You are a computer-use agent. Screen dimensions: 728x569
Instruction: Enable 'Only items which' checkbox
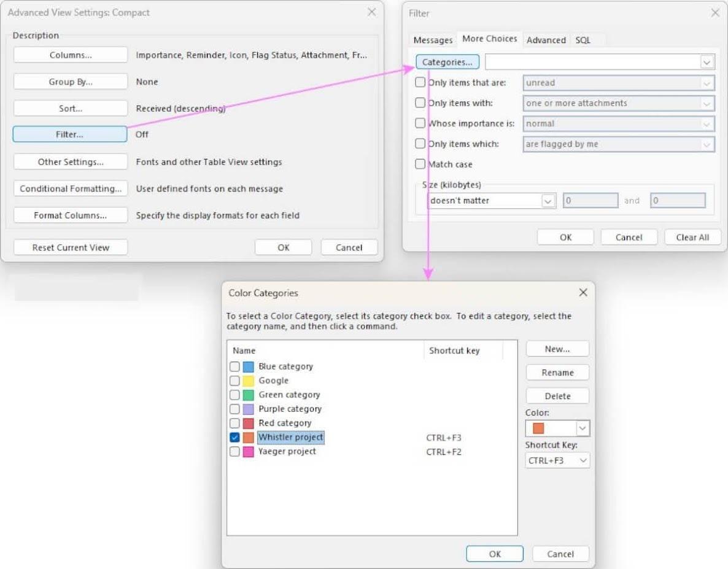pyautogui.click(x=420, y=144)
